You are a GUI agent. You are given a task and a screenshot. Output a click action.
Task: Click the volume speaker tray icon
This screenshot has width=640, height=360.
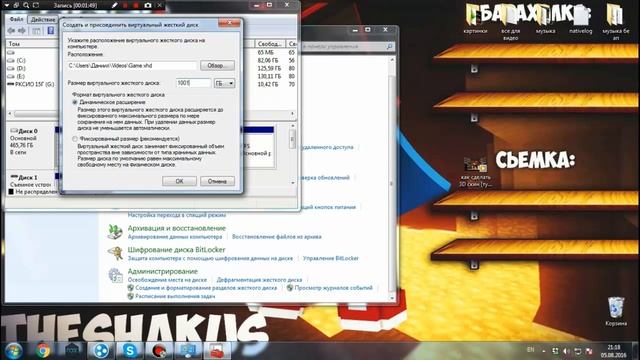pos(566,351)
